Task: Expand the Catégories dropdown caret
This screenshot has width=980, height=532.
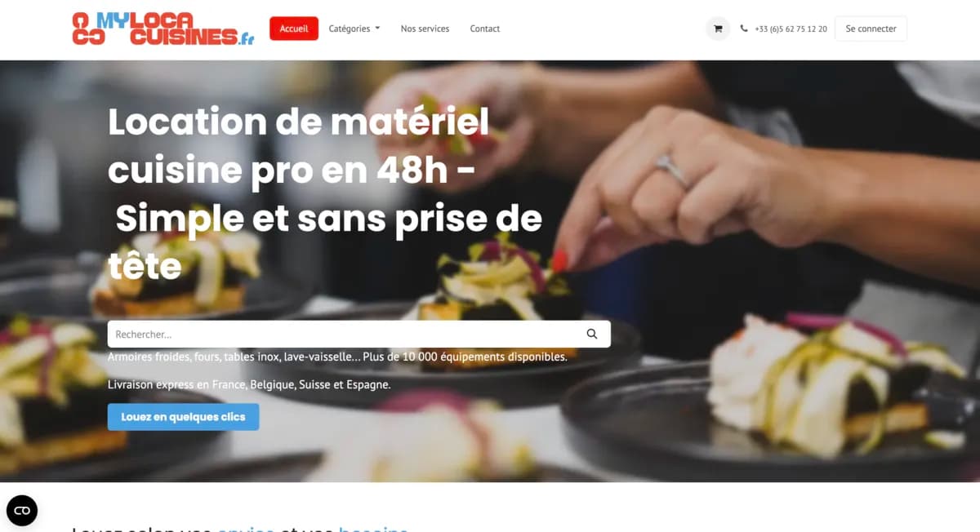Action: click(x=377, y=29)
